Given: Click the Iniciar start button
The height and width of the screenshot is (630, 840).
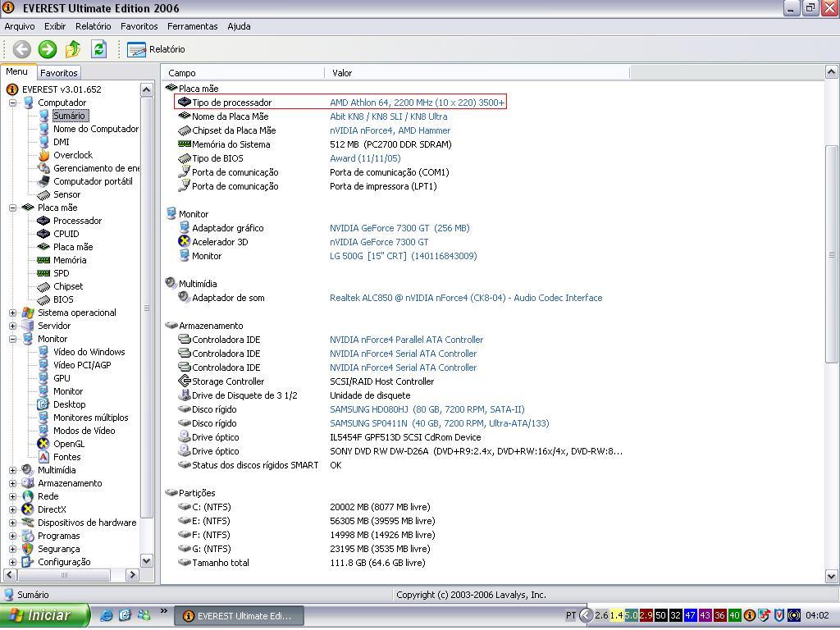Looking at the screenshot, I should [45, 615].
